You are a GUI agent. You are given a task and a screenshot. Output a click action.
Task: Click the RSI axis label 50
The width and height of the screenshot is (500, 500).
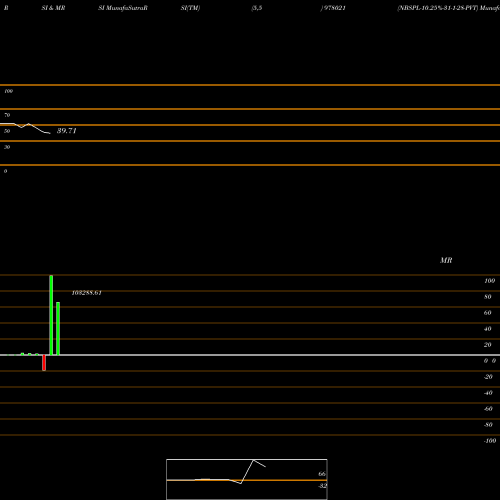7,131
